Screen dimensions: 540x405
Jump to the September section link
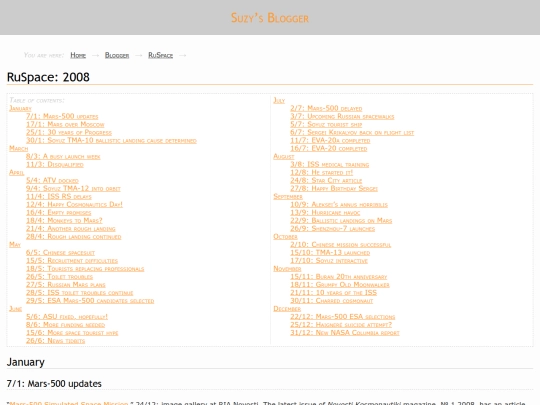288,196
